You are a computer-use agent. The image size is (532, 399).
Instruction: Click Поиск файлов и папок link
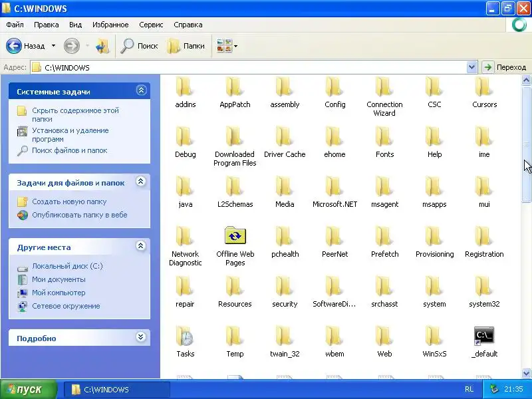70,150
